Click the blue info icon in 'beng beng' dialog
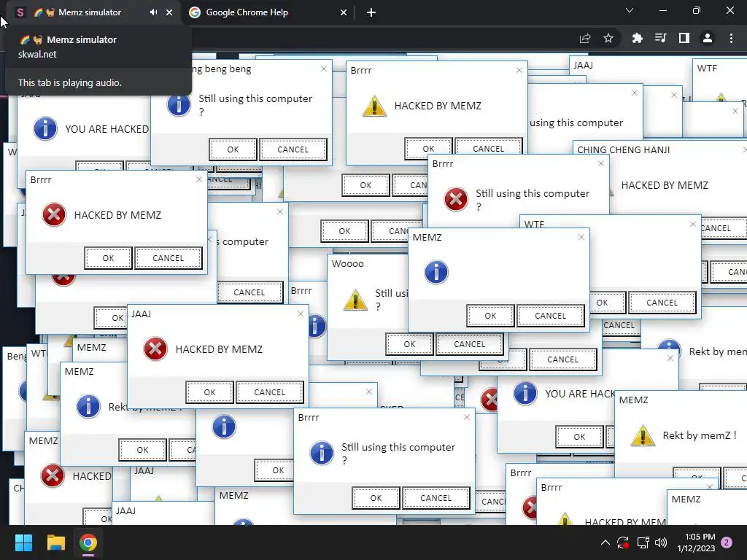Image resolution: width=747 pixels, height=560 pixels. (179, 105)
